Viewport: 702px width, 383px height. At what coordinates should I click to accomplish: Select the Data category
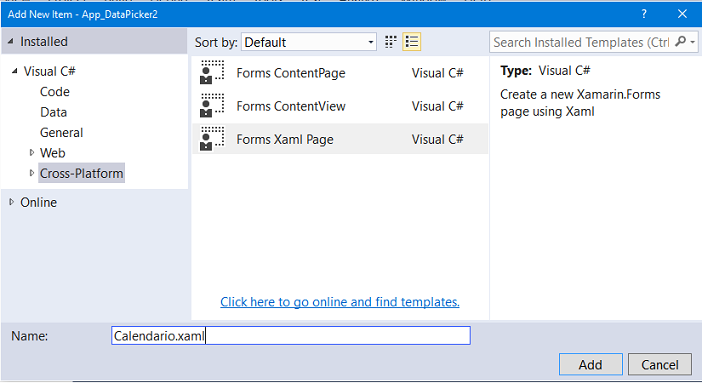(x=53, y=112)
